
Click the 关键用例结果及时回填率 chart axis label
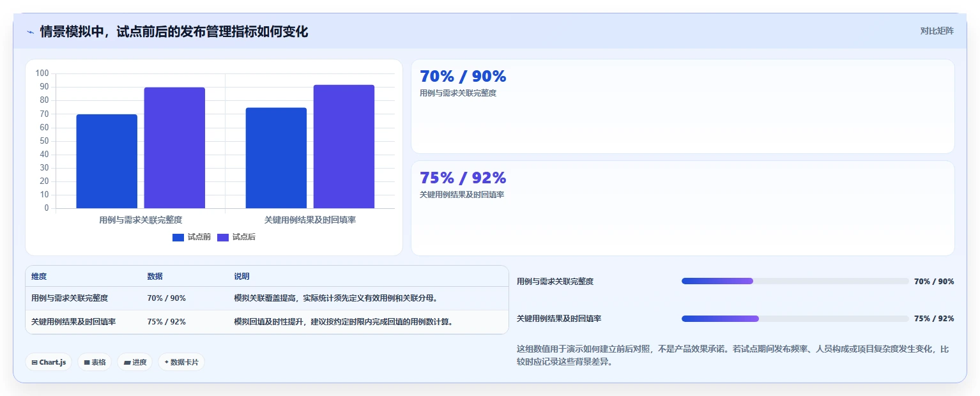pyautogui.click(x=310, y=220)
